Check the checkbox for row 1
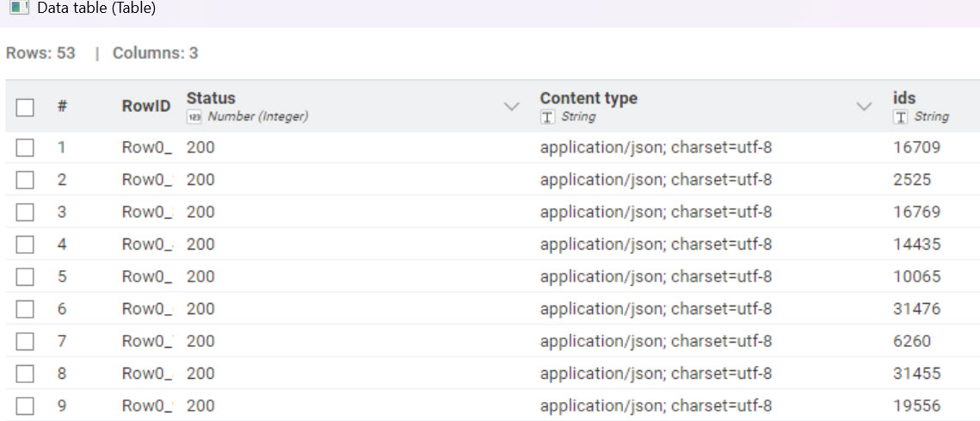 [25, 147]
